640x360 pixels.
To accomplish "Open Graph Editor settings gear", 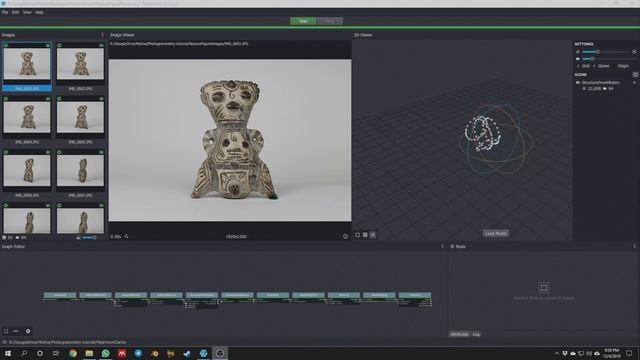I will pos(28,331).
